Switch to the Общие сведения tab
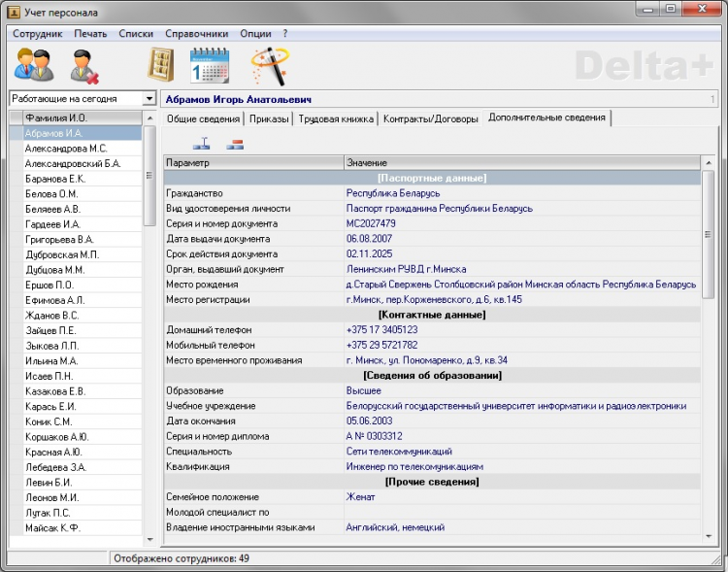Screen dimensions: 728x572 pos(204,118)
